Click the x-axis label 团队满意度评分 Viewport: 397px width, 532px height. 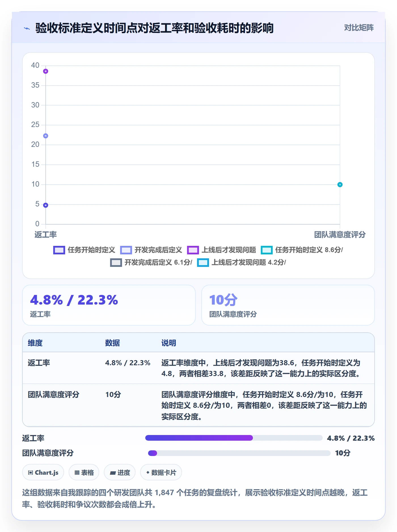340,235
